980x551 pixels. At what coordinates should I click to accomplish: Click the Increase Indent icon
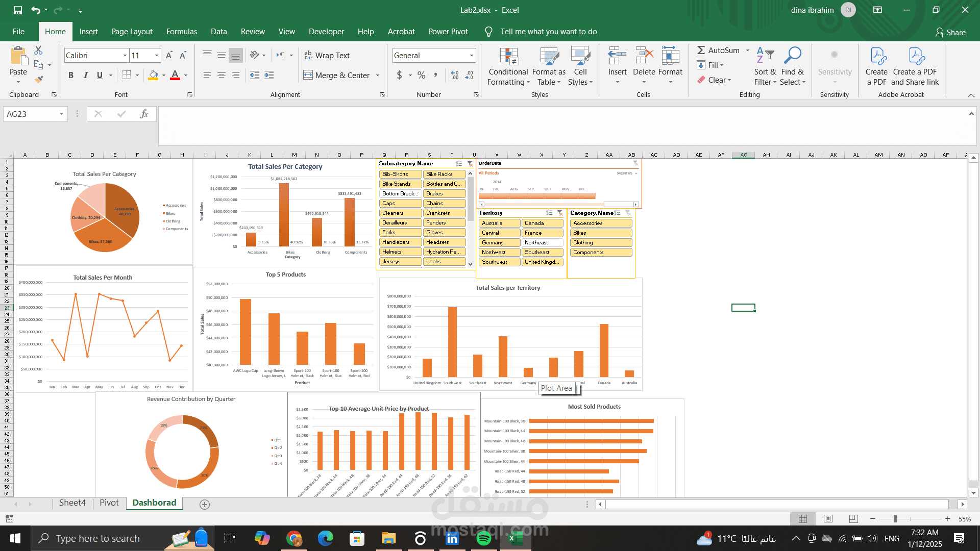[269, 75]
